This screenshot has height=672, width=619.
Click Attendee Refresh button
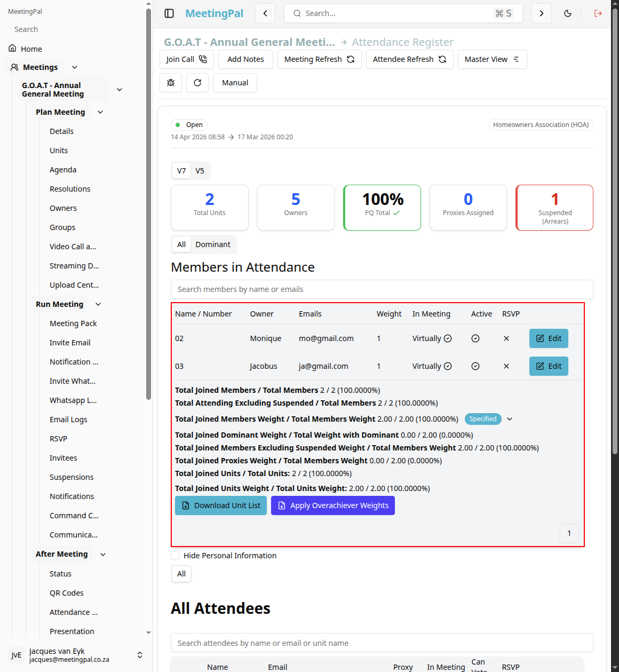coord(410,59)
